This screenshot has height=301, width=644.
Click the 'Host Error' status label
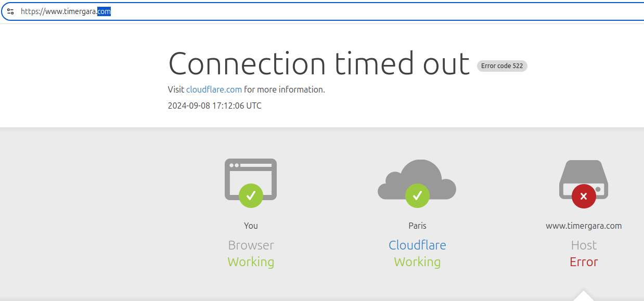(x=583, y=254)
